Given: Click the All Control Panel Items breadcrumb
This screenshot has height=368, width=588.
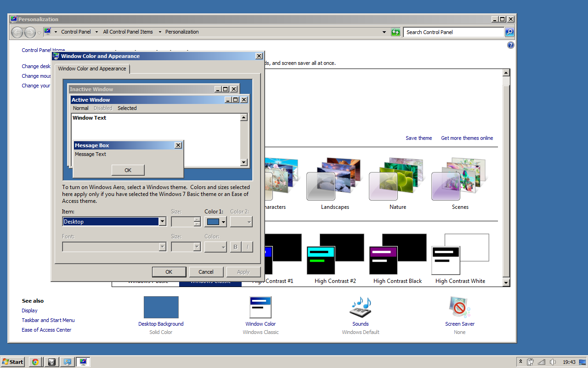Looking at the screenshot, I should [x=128, y=32].
